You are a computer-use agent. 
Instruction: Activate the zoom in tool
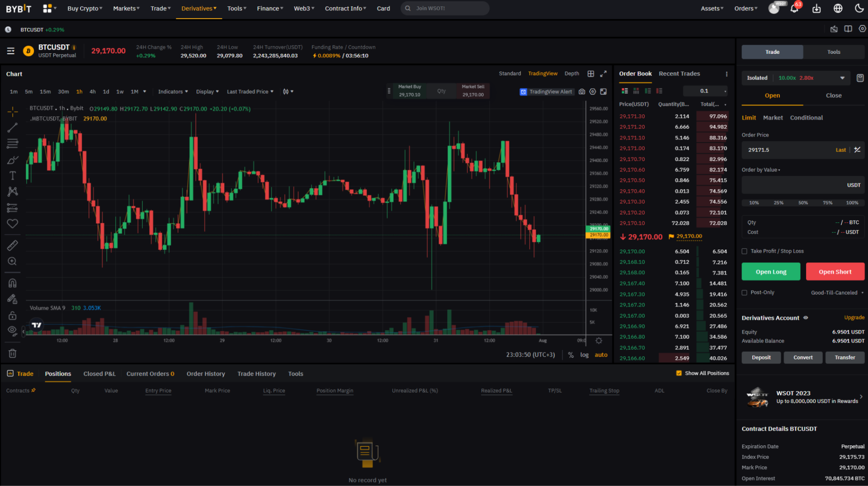coord(13,261)
